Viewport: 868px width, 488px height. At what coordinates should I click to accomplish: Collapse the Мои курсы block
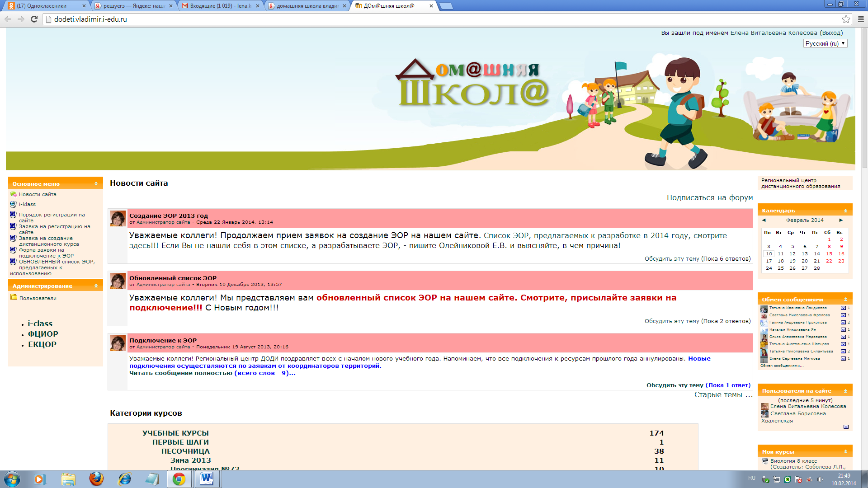tap(845, 452)
